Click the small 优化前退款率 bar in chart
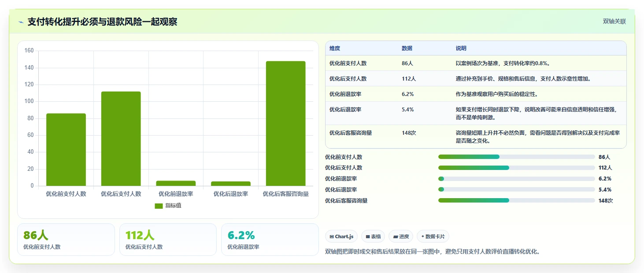Screen dimensions: 644x273 click(x=176, y=183)
